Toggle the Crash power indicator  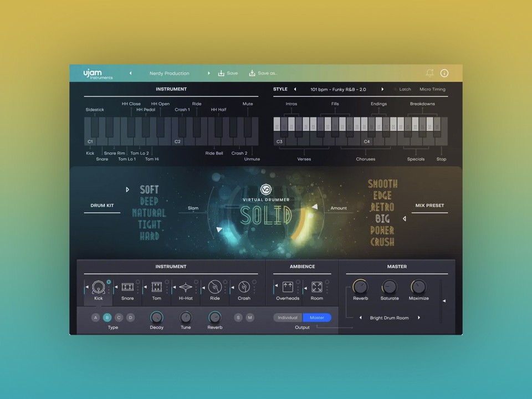coord(254,282)
